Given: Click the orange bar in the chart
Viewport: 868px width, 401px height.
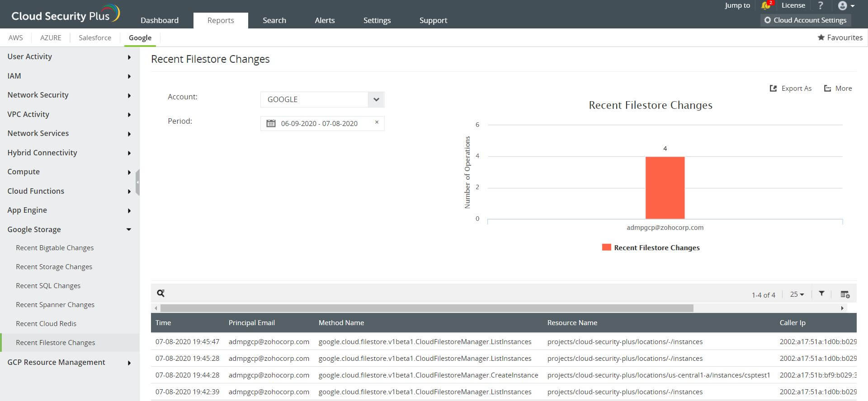Looking at the screenshot, I should pos(665,188).
